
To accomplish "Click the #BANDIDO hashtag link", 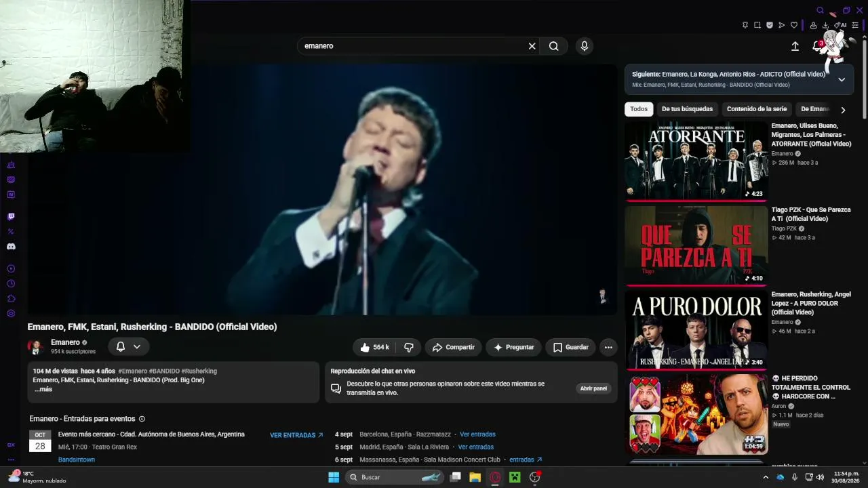I will click(x=164, y=371).
